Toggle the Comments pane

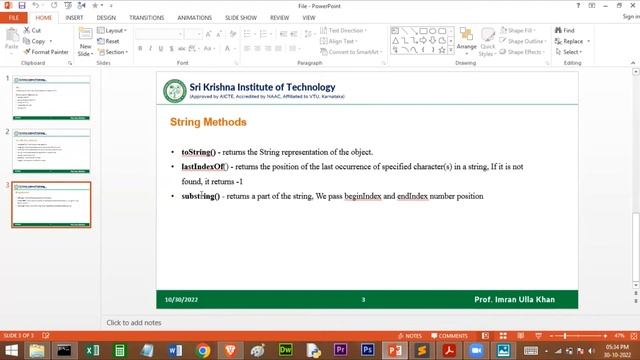[x=449, y=336]
